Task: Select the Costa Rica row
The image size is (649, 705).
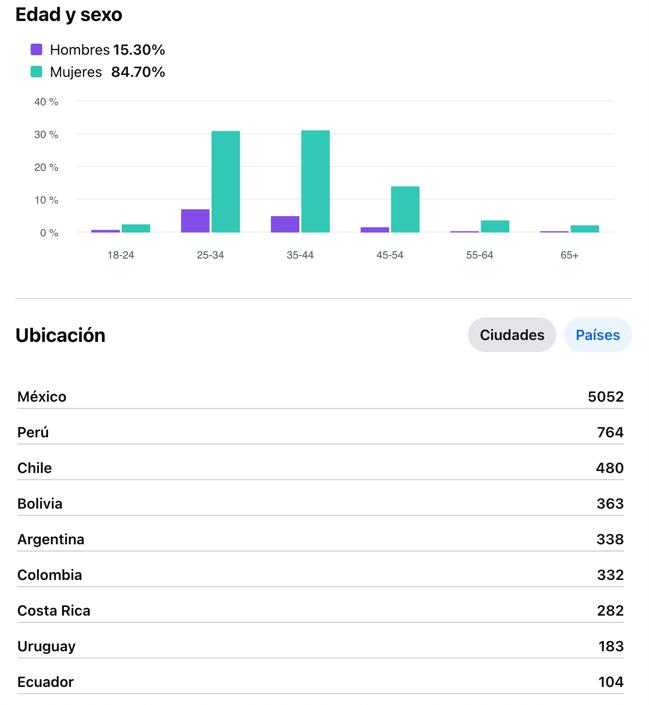Action: pyautogui.click(x=320, y=611)
